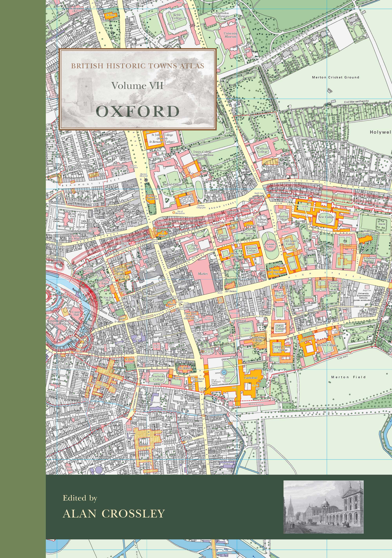Click the Keble College label
The image size is (392, 558).
point(177,16)
